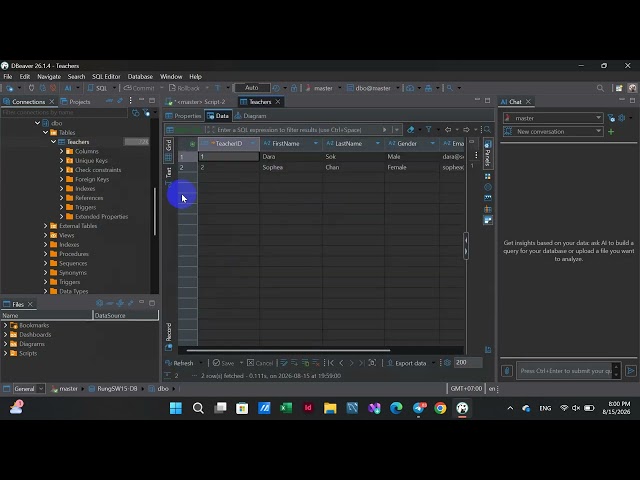Click the cell containing Female

click(x=412, y=167)
